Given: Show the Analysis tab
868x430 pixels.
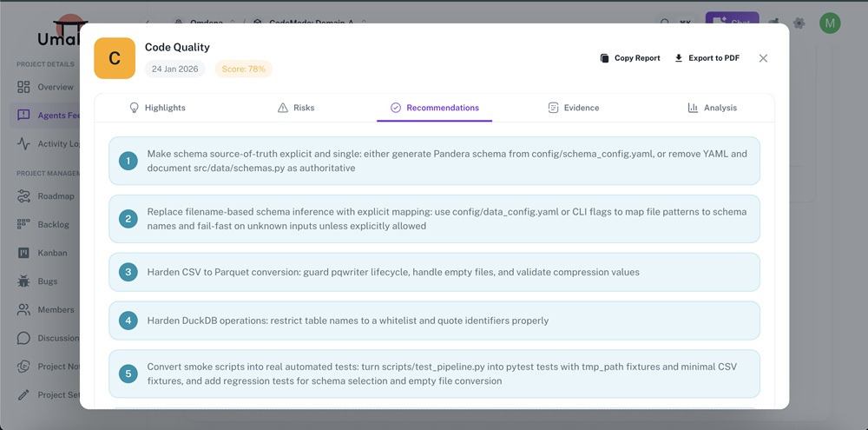Looking at the screenshot, I should [712, 108].
